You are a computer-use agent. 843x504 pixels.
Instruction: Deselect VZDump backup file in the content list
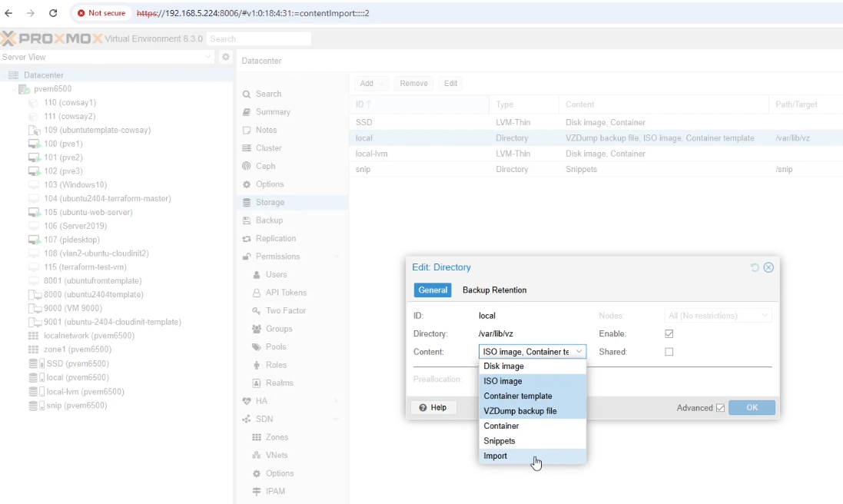(x=533, y=411)
